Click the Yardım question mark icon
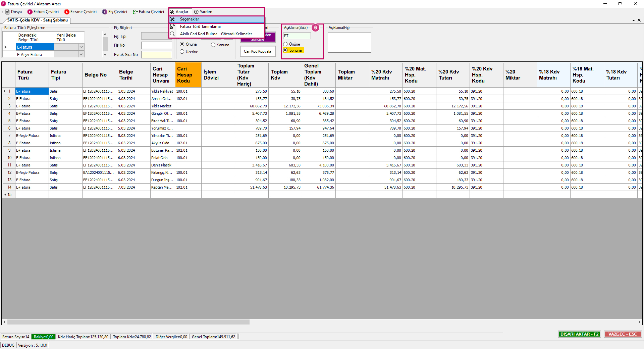Viewport: 644px width, 349px height. [x=197, y=12]
